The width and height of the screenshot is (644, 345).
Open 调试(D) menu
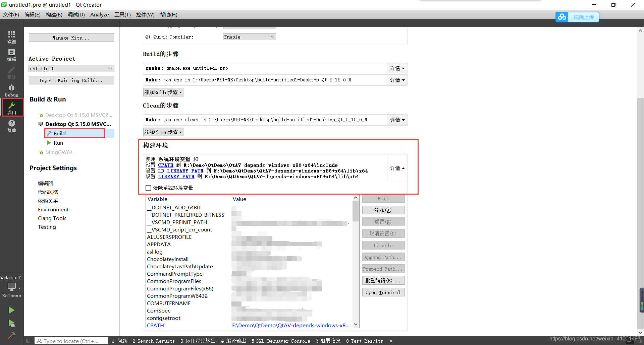[x=76, y=15]
